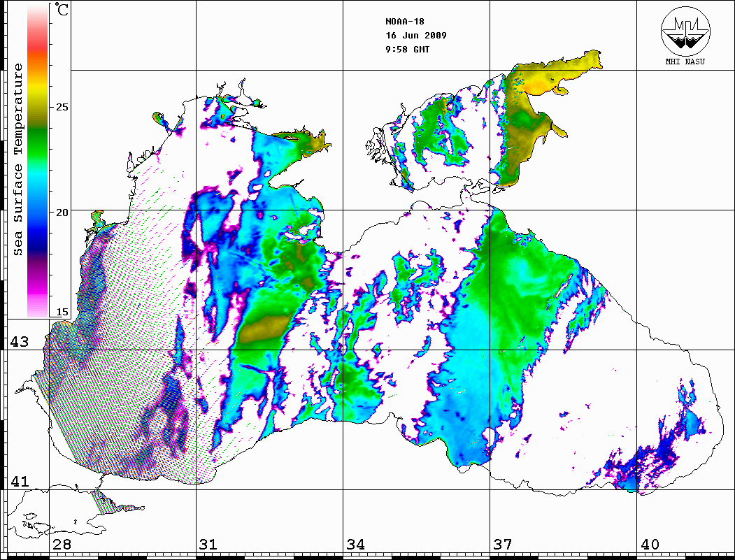Click the '9:58 GMT' time label
Image resolution: width=735 pixels, height=560 pixels.
point(407,49)
